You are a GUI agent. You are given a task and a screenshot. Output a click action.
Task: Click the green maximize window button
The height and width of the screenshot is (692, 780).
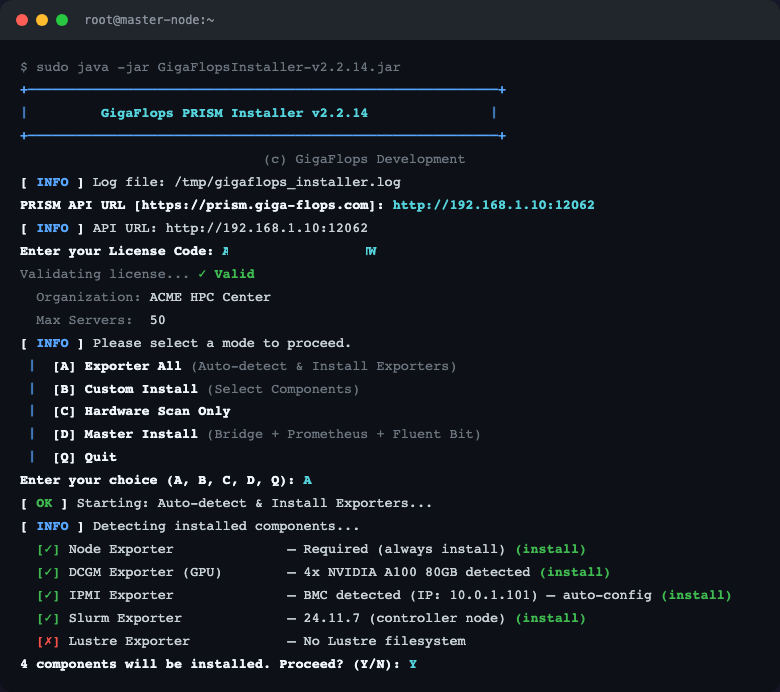click(x=62, y=20)
